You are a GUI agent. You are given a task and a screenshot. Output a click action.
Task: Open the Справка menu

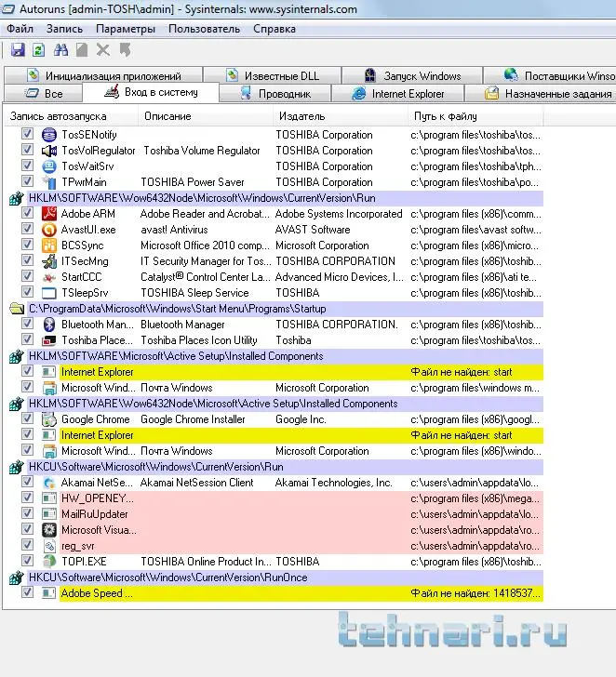[x=275, y=29]
